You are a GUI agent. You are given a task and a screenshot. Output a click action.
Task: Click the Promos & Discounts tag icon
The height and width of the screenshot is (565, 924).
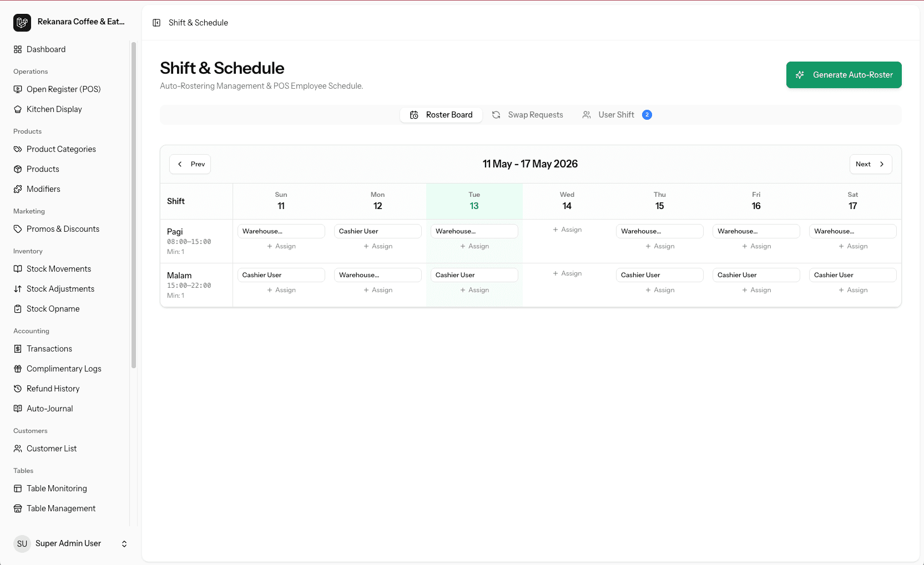click(x=18, y=229)
